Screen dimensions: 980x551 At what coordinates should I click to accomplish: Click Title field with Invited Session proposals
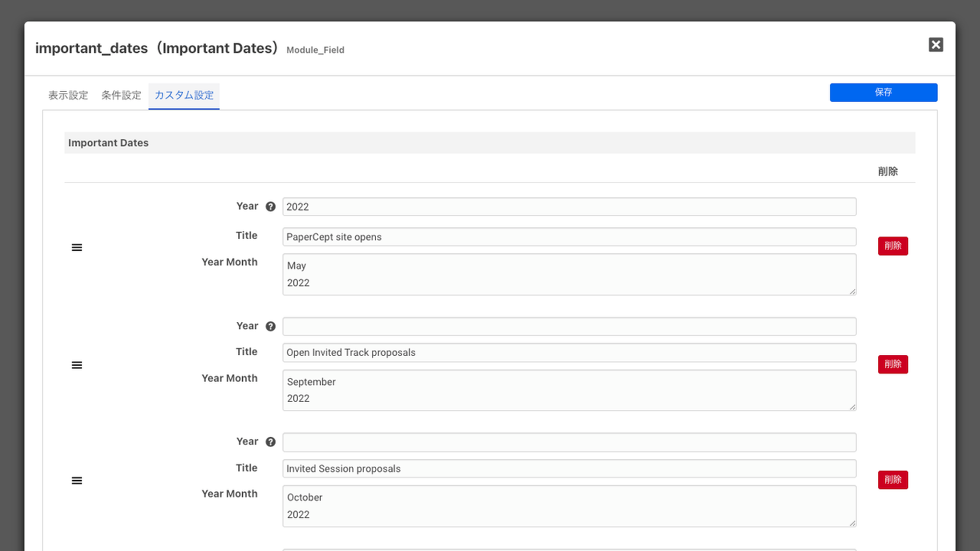[x=569, y=468]
